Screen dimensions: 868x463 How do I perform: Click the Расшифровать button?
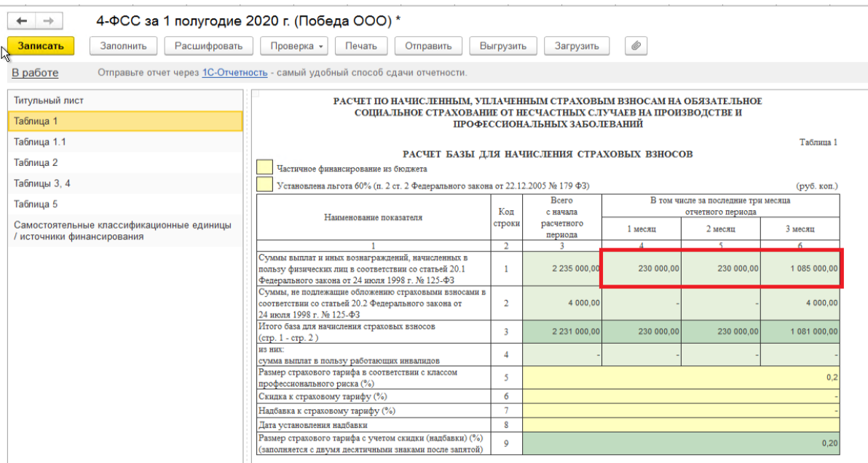tap(209, 46)
